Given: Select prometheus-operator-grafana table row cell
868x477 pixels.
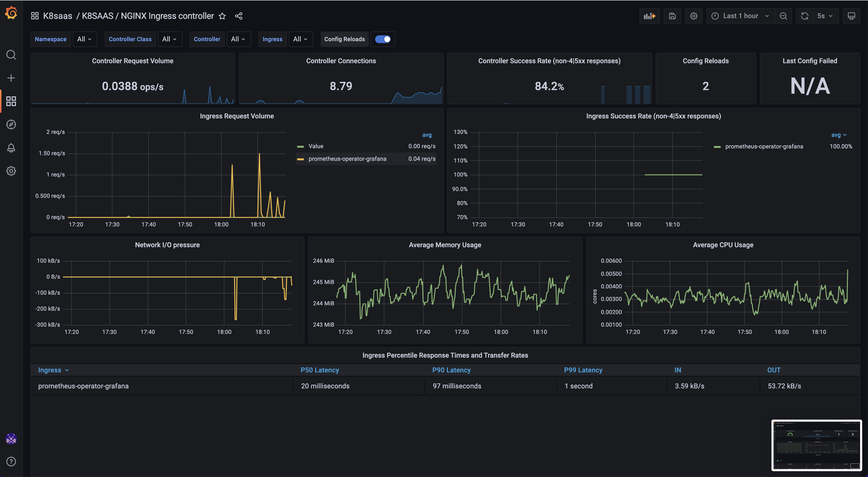Looking at the screenshot, I should click(83, 386).
